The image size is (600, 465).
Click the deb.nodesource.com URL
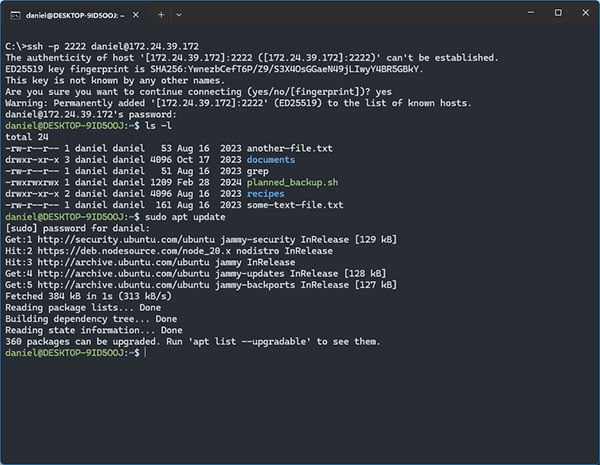[x=134, y=251]
